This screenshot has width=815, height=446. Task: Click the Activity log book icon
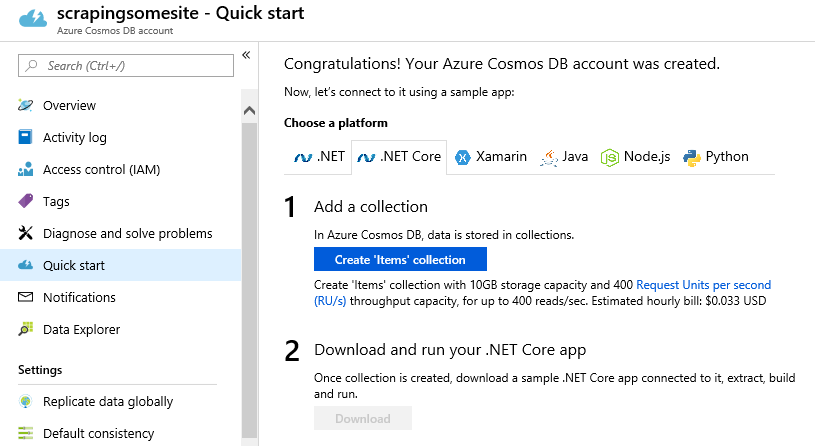25,137
